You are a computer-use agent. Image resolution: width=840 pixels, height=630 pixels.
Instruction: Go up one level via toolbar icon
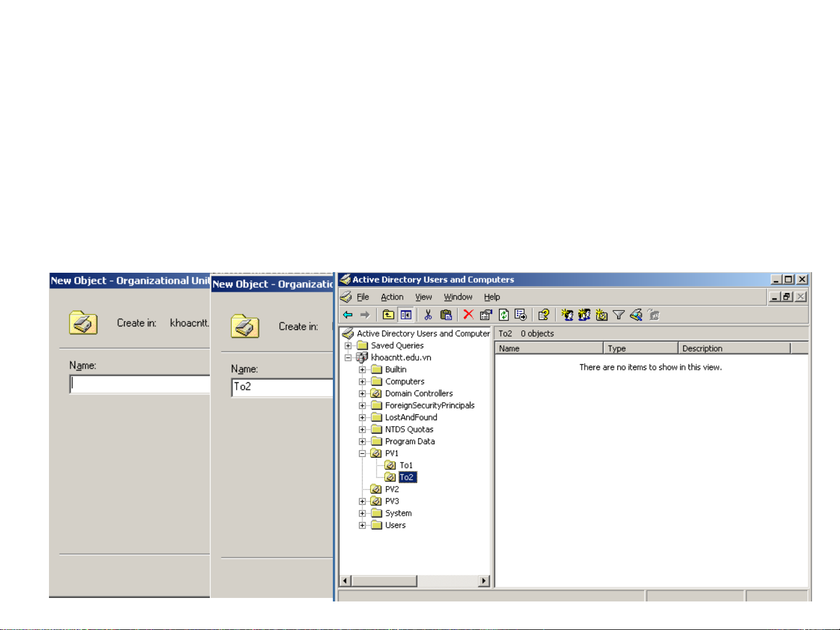[x=388, y=315]
